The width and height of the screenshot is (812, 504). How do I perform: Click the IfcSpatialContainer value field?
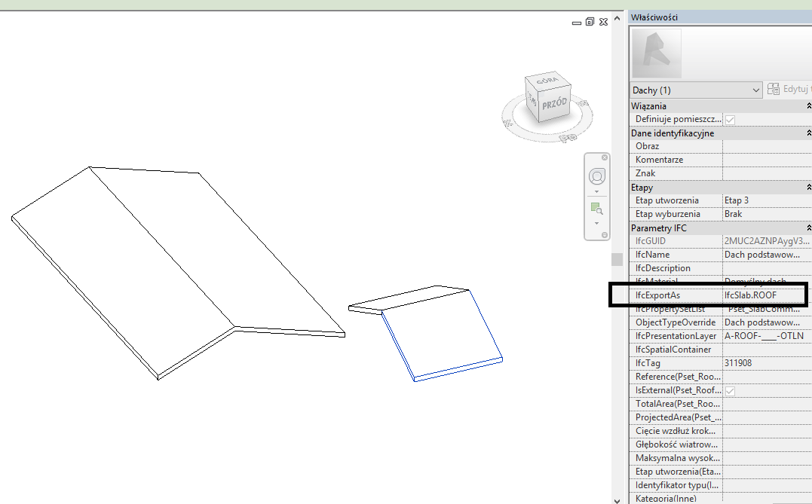tap(767, 350)
